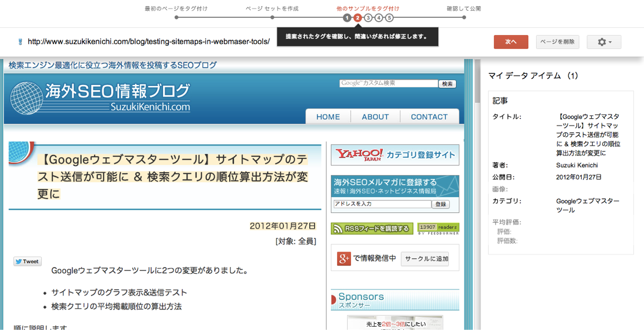Click the 平均評価 field label
Image resolution: width=644 pixels, height=330 pixels.
coord(507,222)
